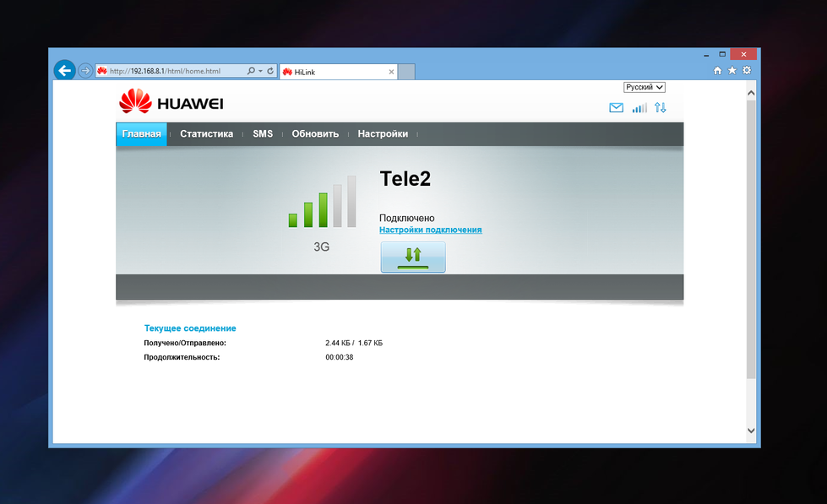Screen dimensions: 827x504
Task: Click the small signal strength icon in header
Action: [639, 108]
